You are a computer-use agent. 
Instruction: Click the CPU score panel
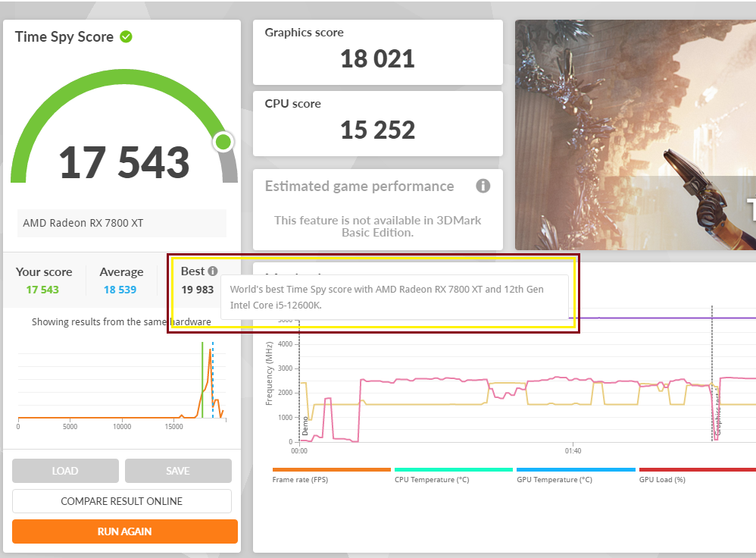click(377, 123)
